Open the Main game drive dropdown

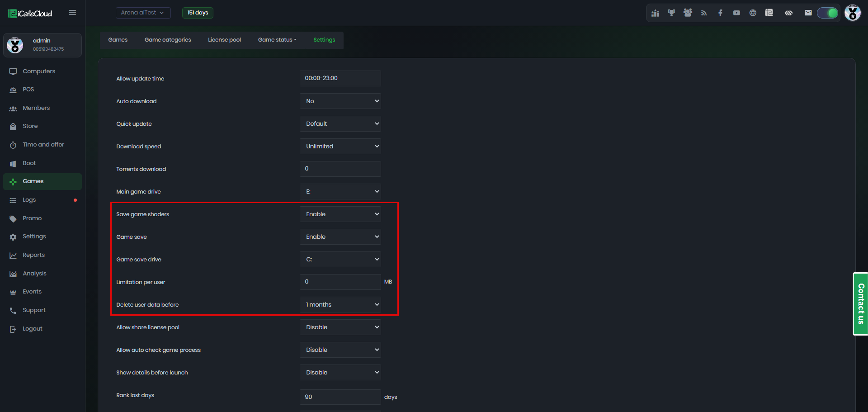[x=340, y=192]
